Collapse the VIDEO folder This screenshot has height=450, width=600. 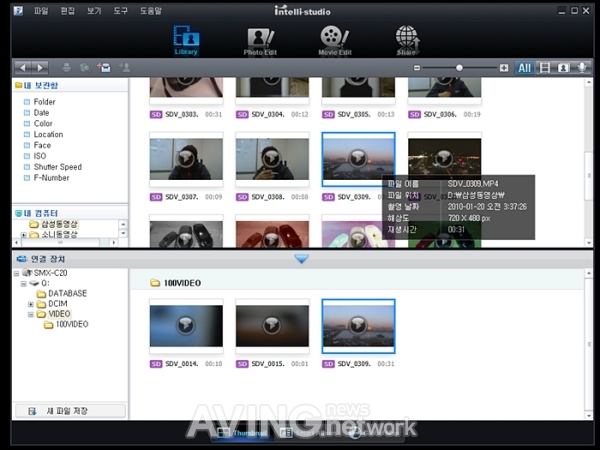(31, 315)
